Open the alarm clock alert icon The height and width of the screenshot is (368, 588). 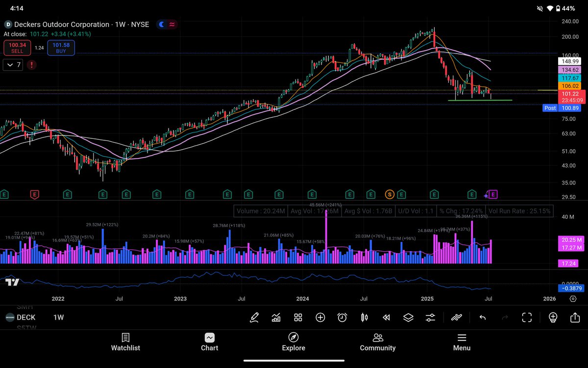tap(342, 317)
